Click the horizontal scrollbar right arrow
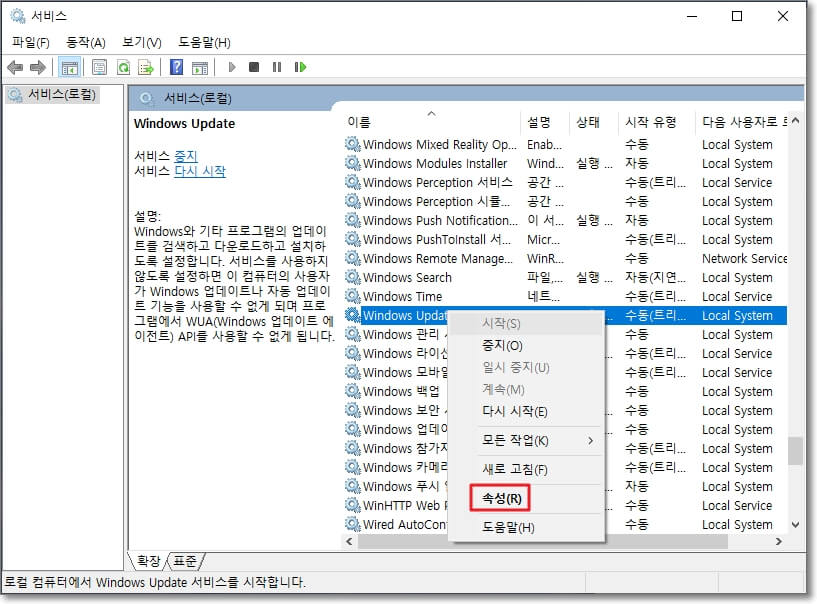The width and height of the screenshot is (817, 604). tap(778, 541)
